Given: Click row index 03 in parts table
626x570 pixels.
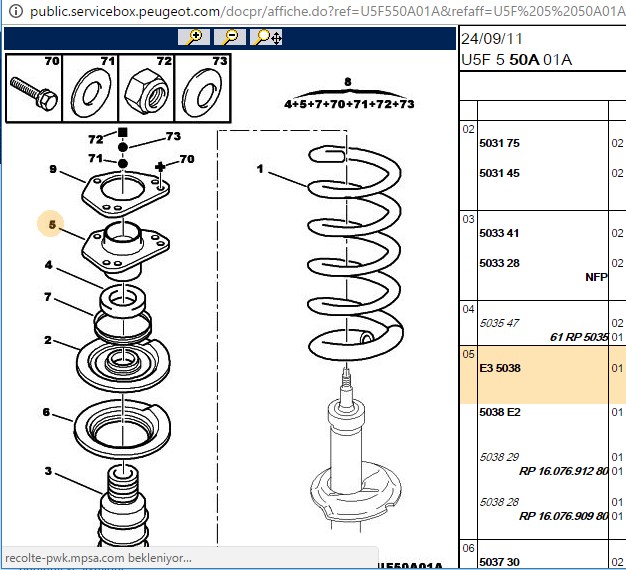Looking at the screenshot, I should coord(468,219).
